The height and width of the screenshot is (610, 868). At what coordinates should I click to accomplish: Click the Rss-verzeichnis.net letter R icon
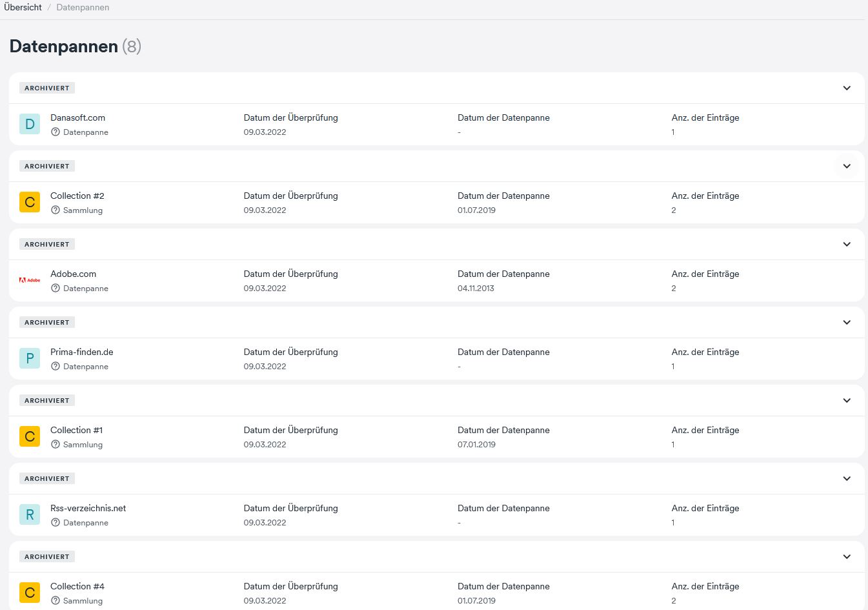[30, 514]
